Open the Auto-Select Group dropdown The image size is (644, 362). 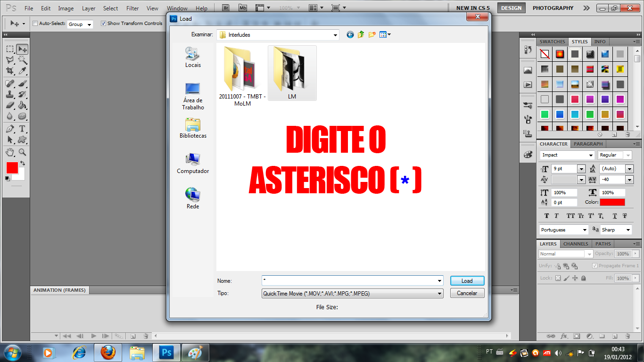80,24
